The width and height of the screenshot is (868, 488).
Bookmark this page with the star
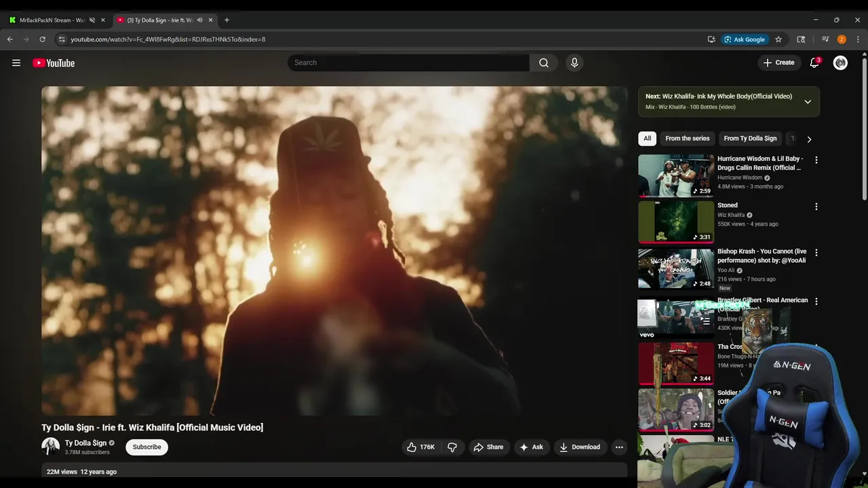click(778, 39)
